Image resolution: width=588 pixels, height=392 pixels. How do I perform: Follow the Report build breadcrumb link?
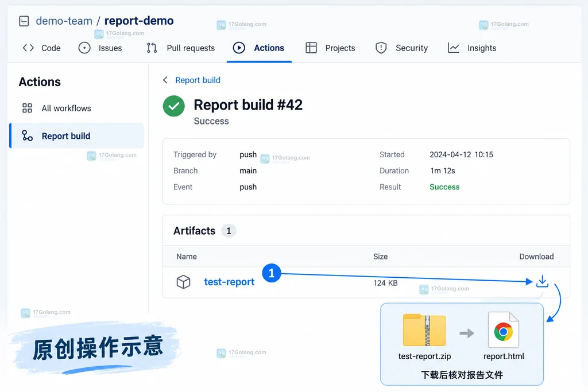(198, 80)
